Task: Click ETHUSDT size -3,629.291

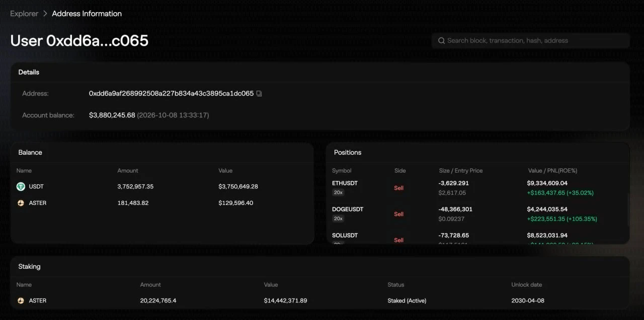Action: (454, 183)
